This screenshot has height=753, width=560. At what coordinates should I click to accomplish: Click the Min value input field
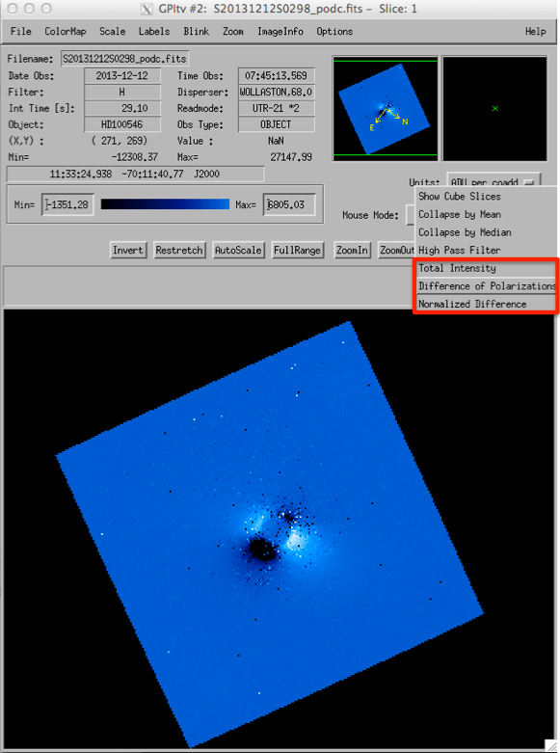pyautogui.click(x=67, y=204)
